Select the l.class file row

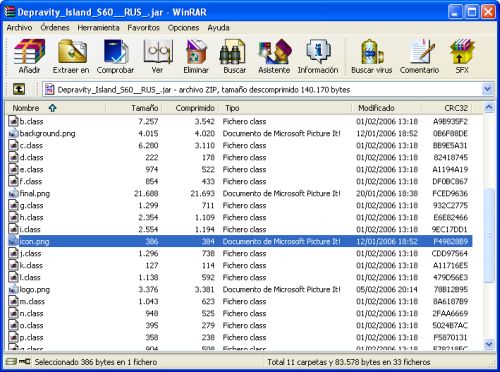tap(239, 278)
